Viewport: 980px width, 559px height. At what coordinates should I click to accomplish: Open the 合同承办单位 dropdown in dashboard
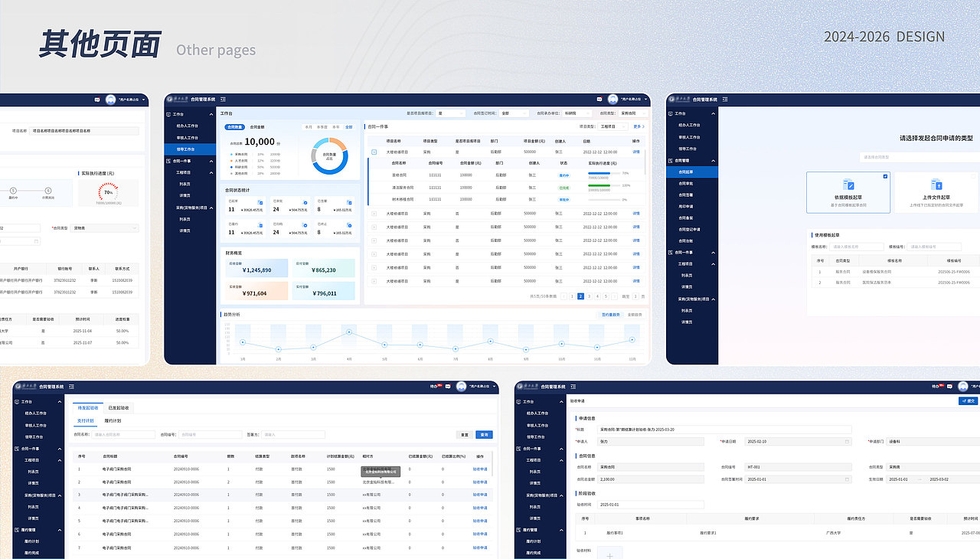tap(578, 113)
